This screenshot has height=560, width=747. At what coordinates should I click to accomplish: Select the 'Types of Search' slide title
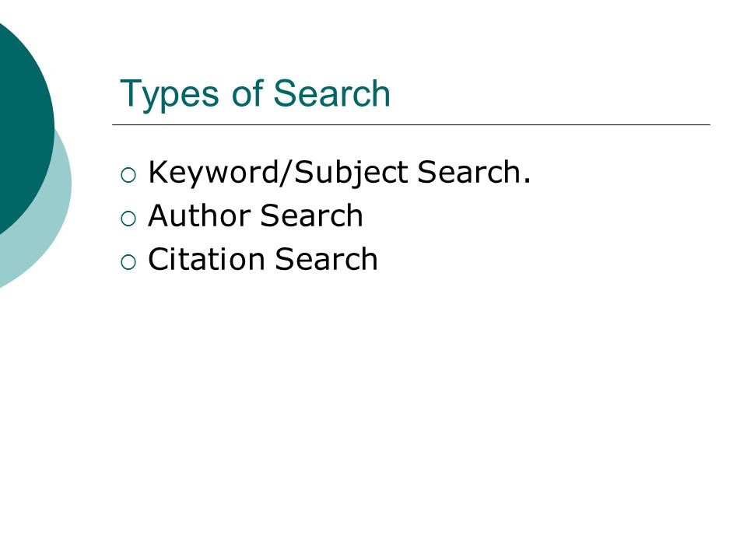pyautogui.click(x=255, y=94)
